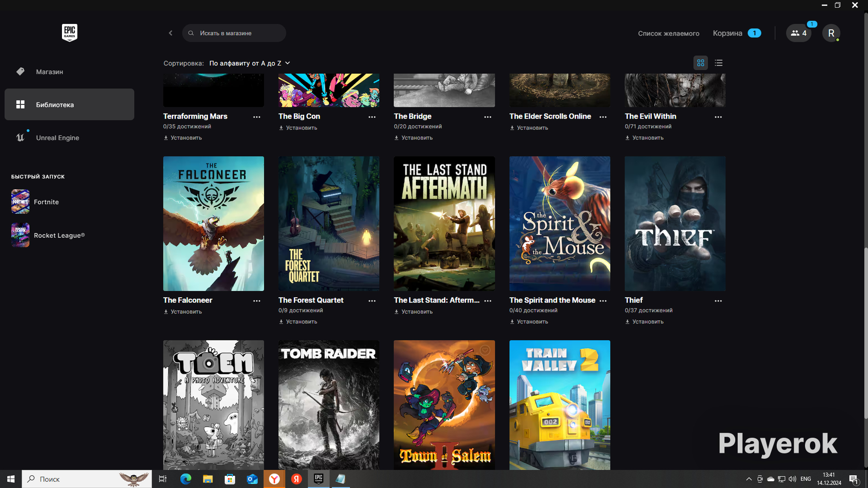Viewport: 868px width, 488px height.
Task: Click the store search field
Action: pos(234,33)
